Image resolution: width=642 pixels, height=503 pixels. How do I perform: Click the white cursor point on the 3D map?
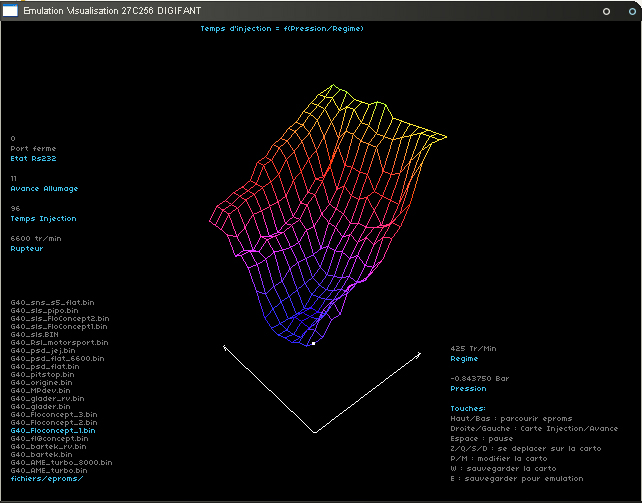pos(313,343)
